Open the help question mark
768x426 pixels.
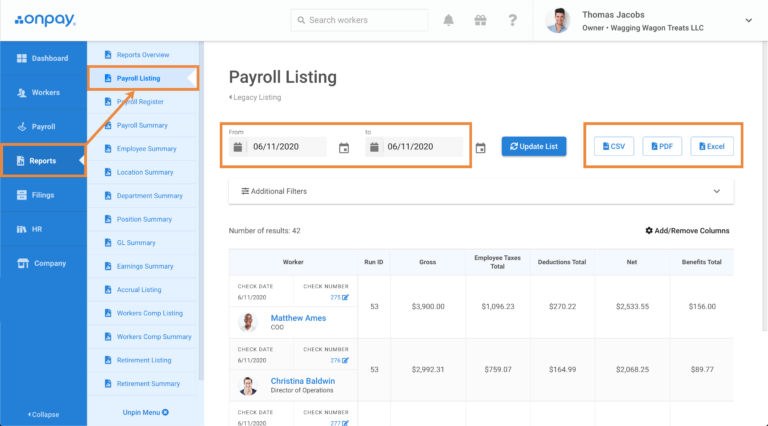[x=512, y=20]
